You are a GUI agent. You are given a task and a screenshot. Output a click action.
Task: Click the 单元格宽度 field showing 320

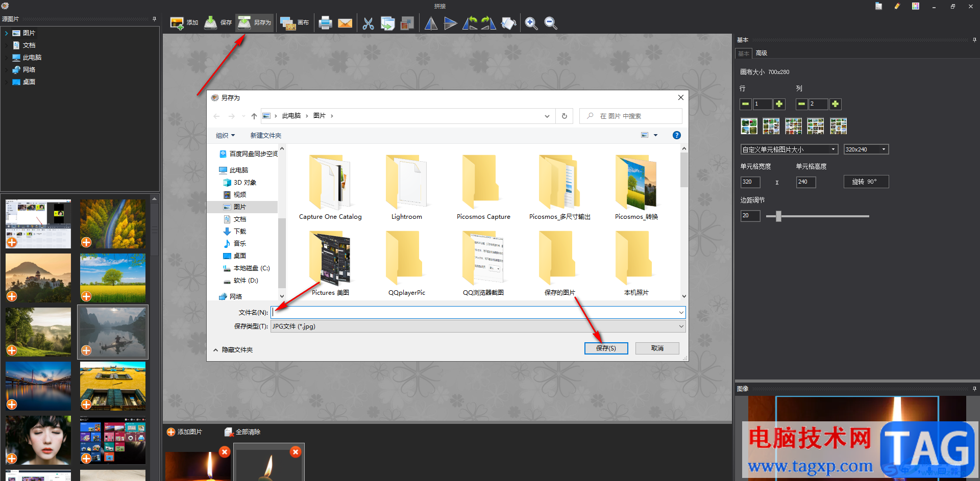(750, 182)
